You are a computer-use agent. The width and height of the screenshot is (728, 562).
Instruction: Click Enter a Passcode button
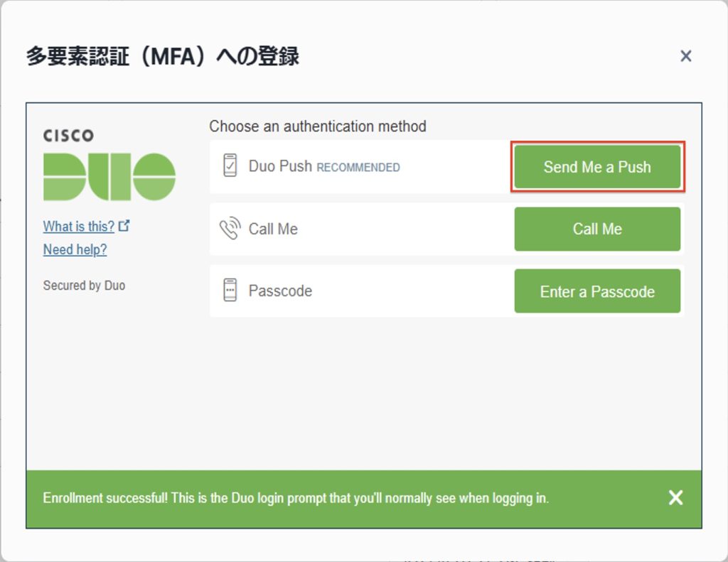click(597, 291)
